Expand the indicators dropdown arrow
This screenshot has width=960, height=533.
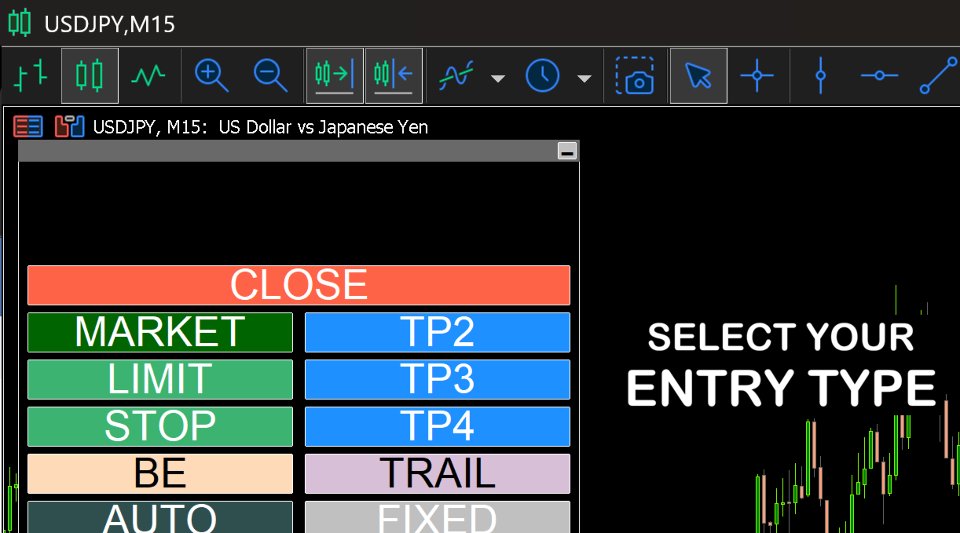[498, 78]
